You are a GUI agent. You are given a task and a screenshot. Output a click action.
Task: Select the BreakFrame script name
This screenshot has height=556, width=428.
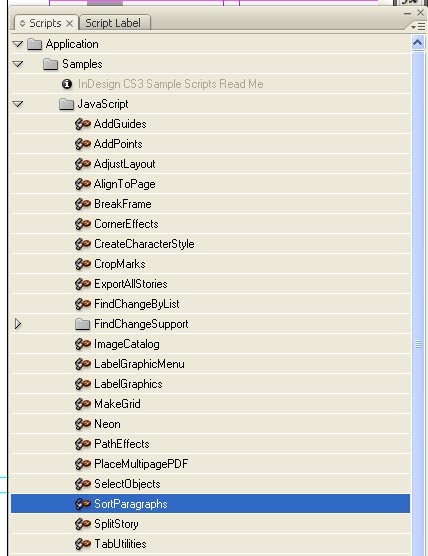click(123, 204)
